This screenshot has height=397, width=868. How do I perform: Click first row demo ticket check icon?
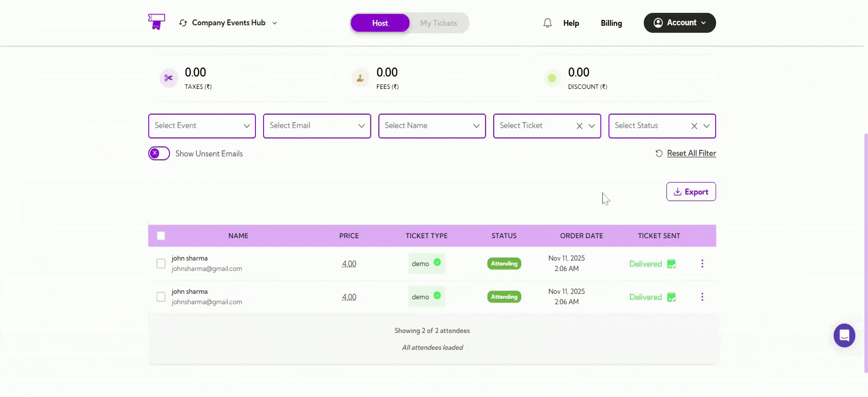tap(437, 262)
